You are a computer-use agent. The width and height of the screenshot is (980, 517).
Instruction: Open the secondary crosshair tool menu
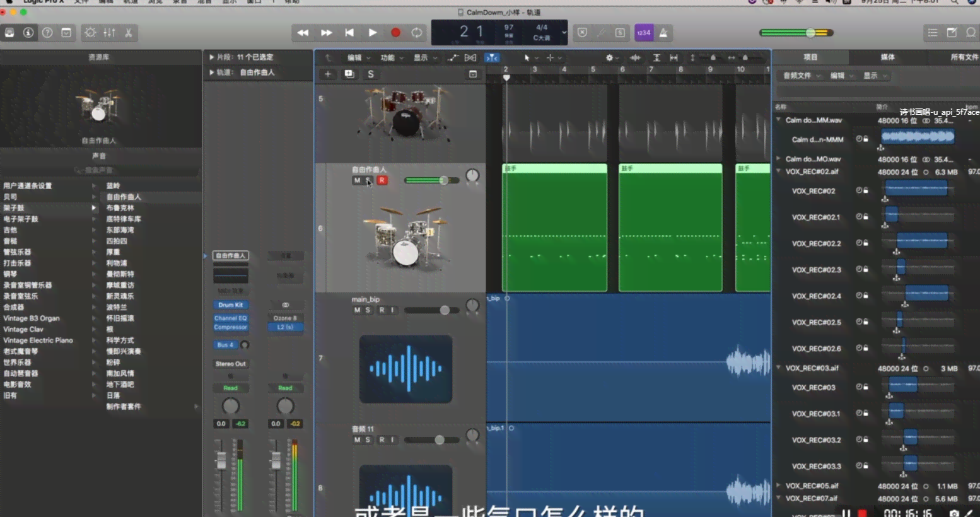tap(553, 58)
